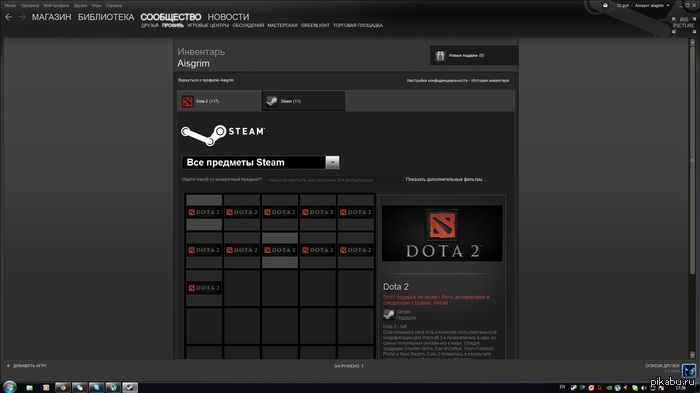Show additional filters via Показать дополнительные фильтры

pyautogui.click(x=446, y=180)
